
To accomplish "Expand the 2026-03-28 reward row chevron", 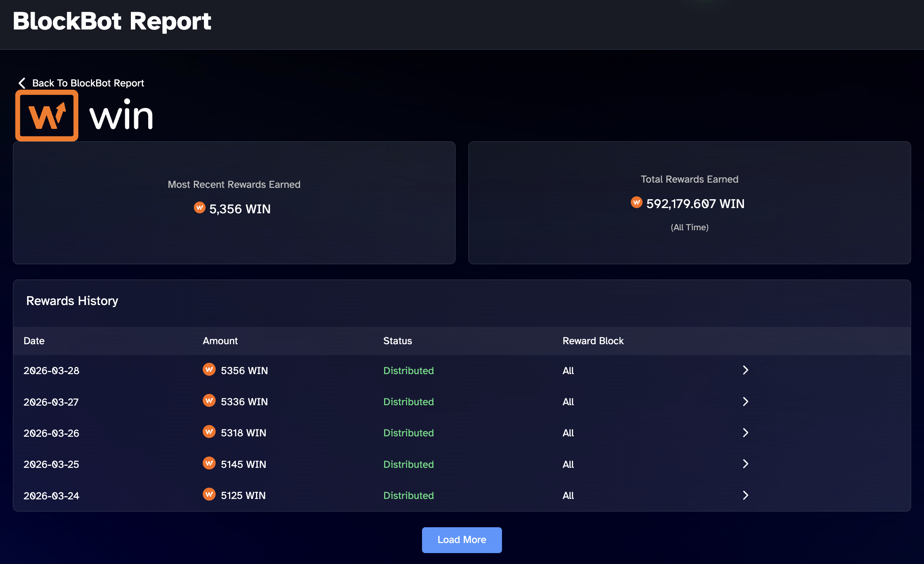I will point(745,370).
